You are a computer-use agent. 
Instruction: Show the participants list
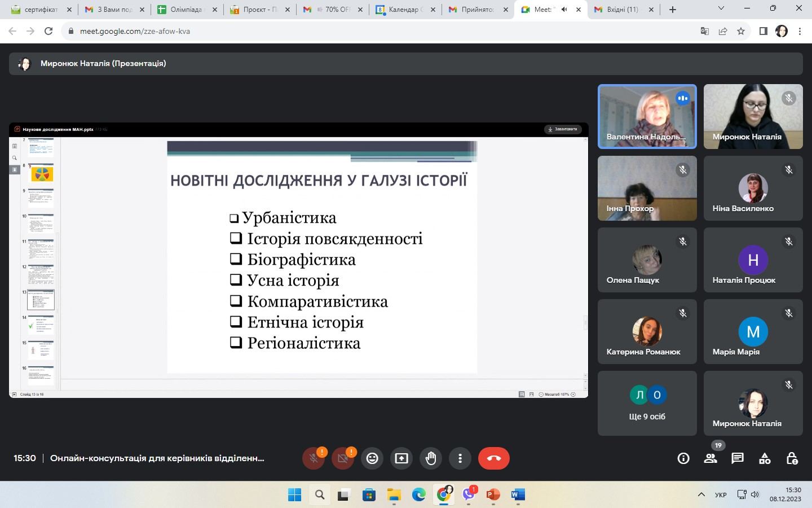coord(710,458)
